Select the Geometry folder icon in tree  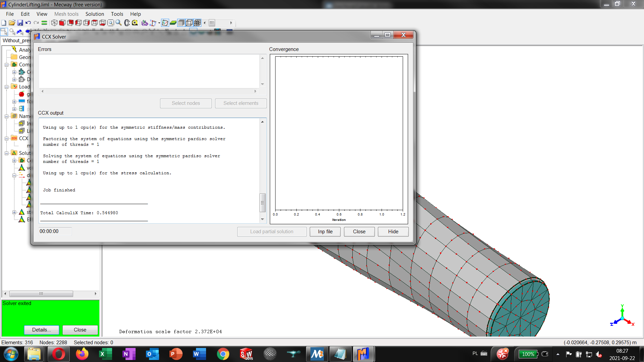point(14,57)
